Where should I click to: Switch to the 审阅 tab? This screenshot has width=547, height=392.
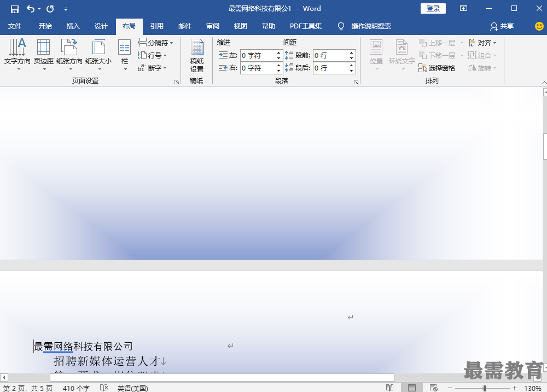click(x=212, y=26)
